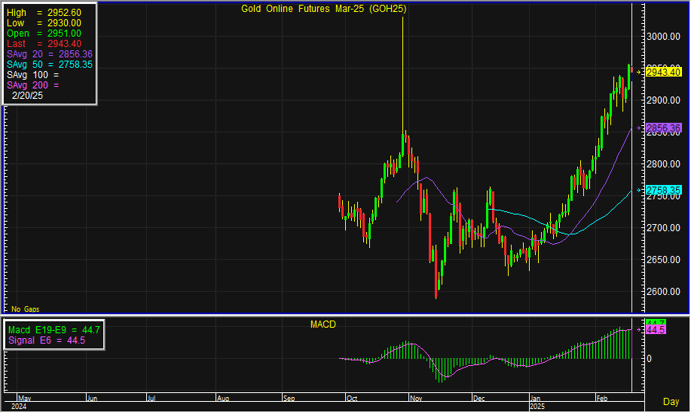Click the Day interval label
691x413 pixels.
click(x=671, y=400)
